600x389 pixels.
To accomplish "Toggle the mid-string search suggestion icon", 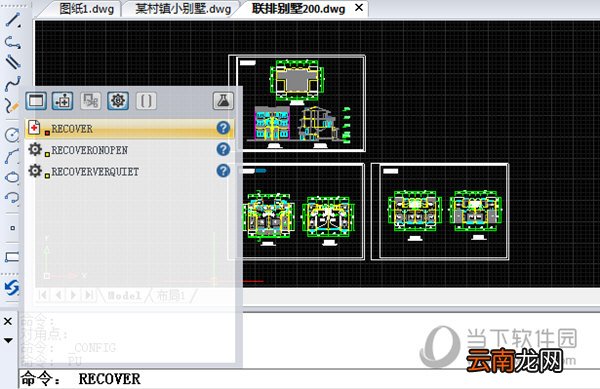I will click(x=62, y=101).
